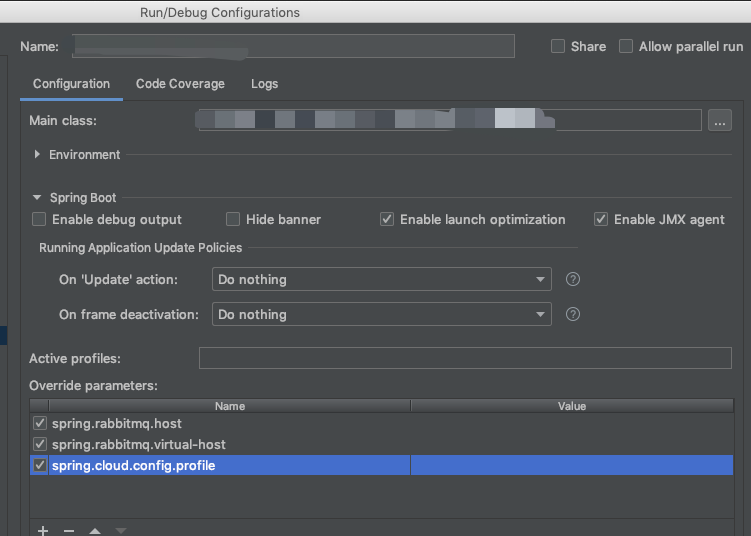Move selected parameter up with arrow icon
The height and width of the screenshot is (536, 751).
pos(95,530)
